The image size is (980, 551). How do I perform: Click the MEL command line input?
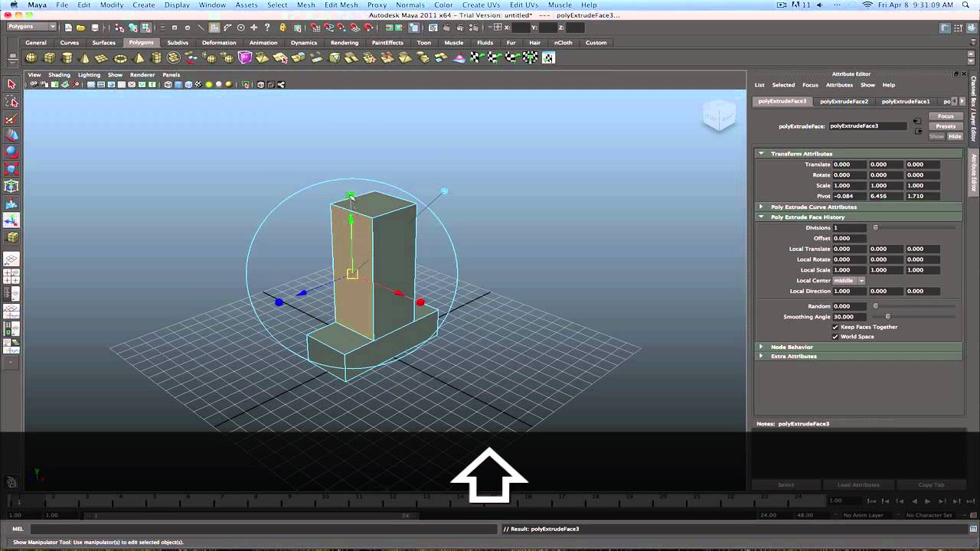(264, 529)
